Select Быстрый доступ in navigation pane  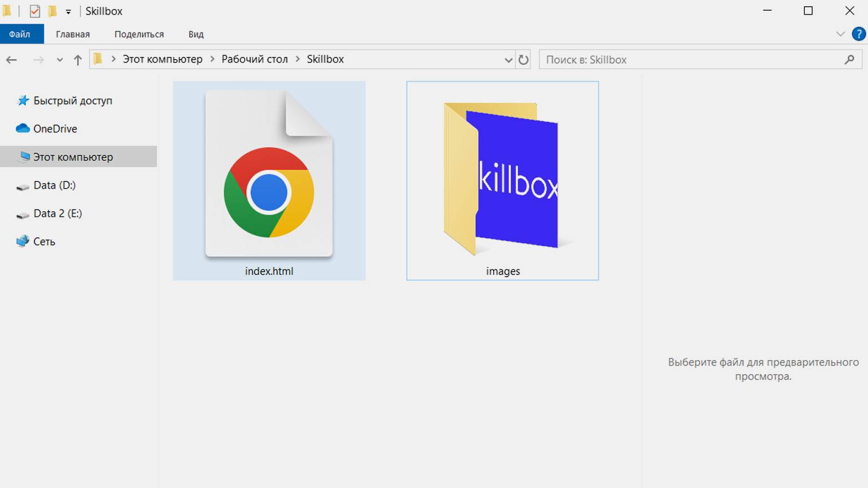coord(73,100)
